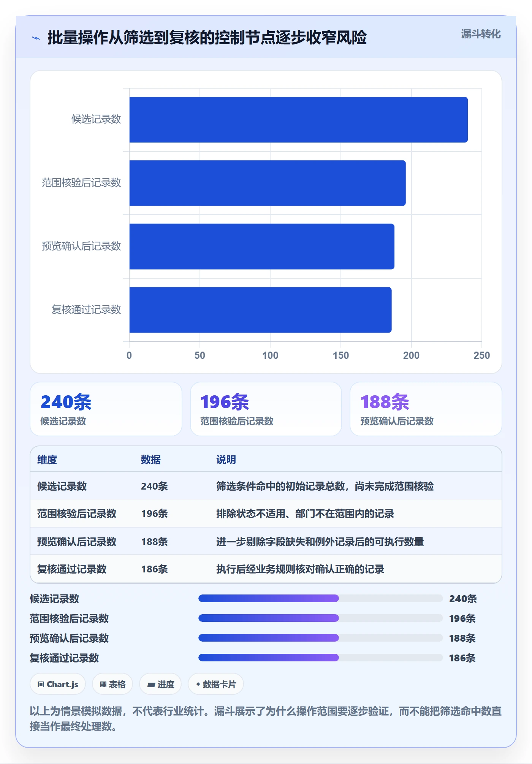Click the 复核通过记录数 186条 progress bar
This screenshot has width=532, height=764.
click(x=320, y=658)
